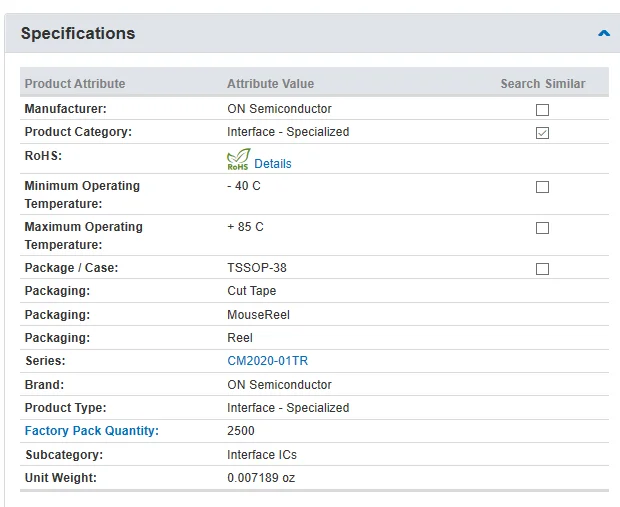Check the Minimum Operating Temperature checkbox
620x507 pixels.
[x=542, y=187]
